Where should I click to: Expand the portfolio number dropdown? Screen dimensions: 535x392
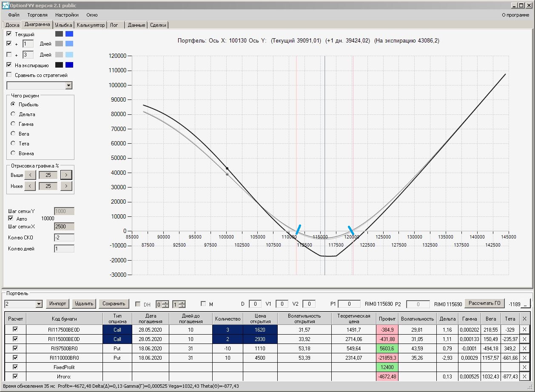pyautogui.click(x=39, y=304)
